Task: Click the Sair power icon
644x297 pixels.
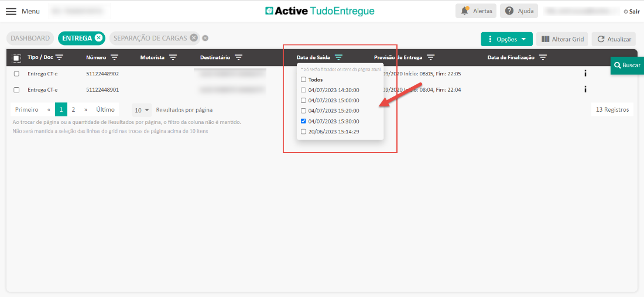Action: coord(625,12)
